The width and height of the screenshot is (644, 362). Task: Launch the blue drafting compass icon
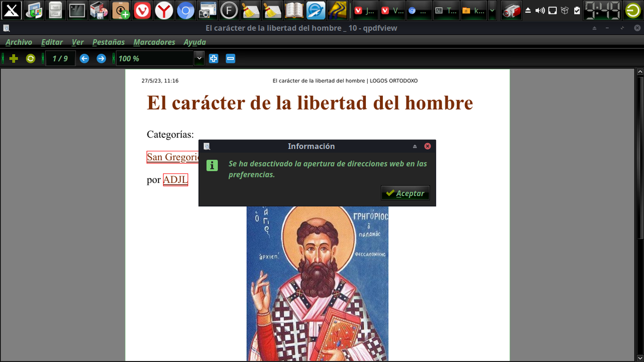(x=316, y=10)
